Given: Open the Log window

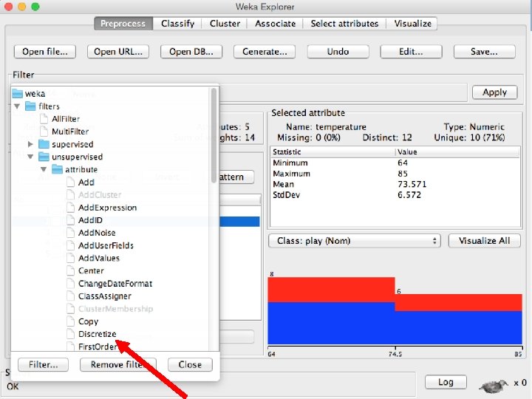Looking at the screenshot, I should (x=446, y=383).
